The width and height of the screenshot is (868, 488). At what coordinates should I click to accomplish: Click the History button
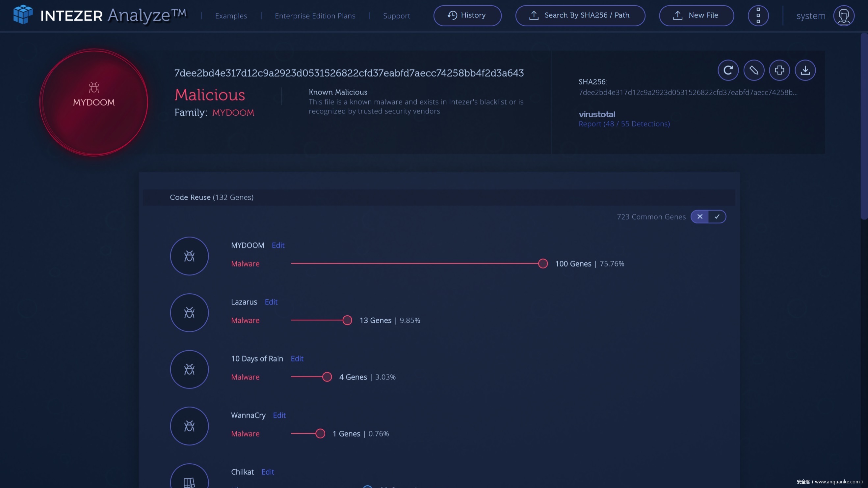[x=467, y=15]
